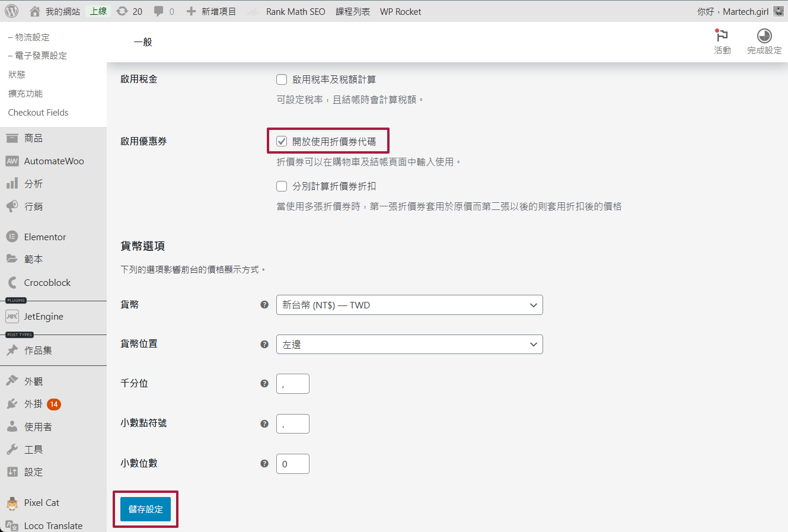Select 外掛 in the sidebar menu
The image size is (788, 532).
(33, 404)
